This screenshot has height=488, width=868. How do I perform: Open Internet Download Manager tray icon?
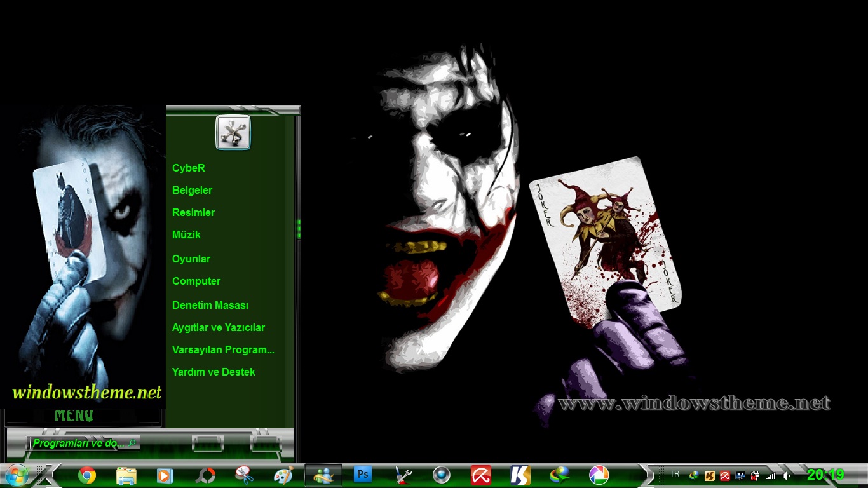coord(695,475)
